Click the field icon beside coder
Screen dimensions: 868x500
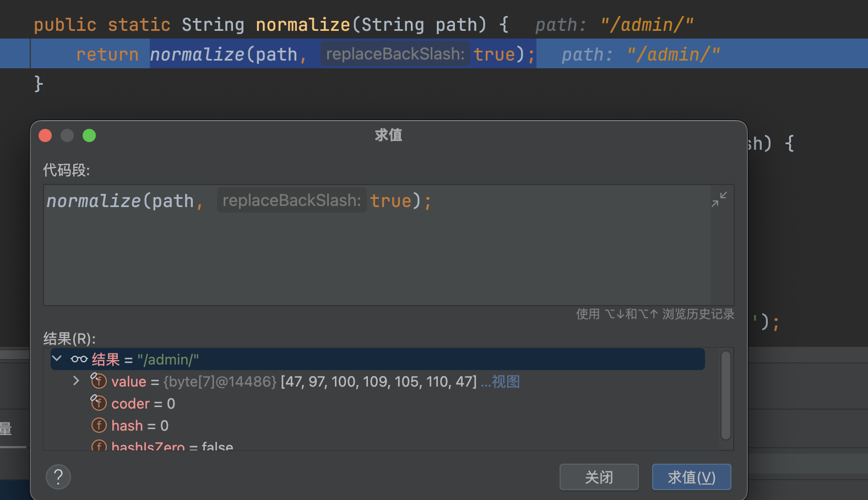[x=99, y=403]
